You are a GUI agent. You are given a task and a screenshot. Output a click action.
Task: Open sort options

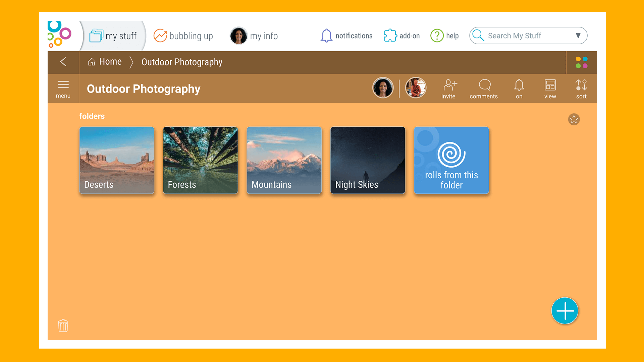tap(581, 89)
